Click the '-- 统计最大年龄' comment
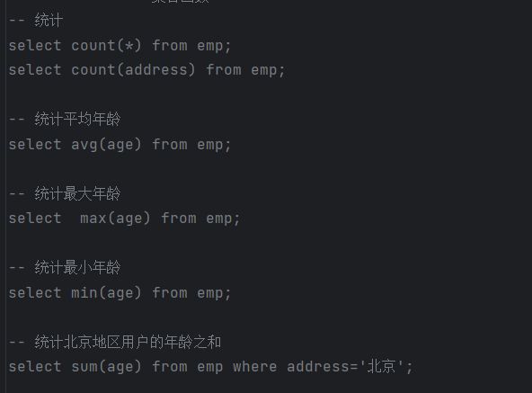The image size is (532, 393). coord(65,193)
